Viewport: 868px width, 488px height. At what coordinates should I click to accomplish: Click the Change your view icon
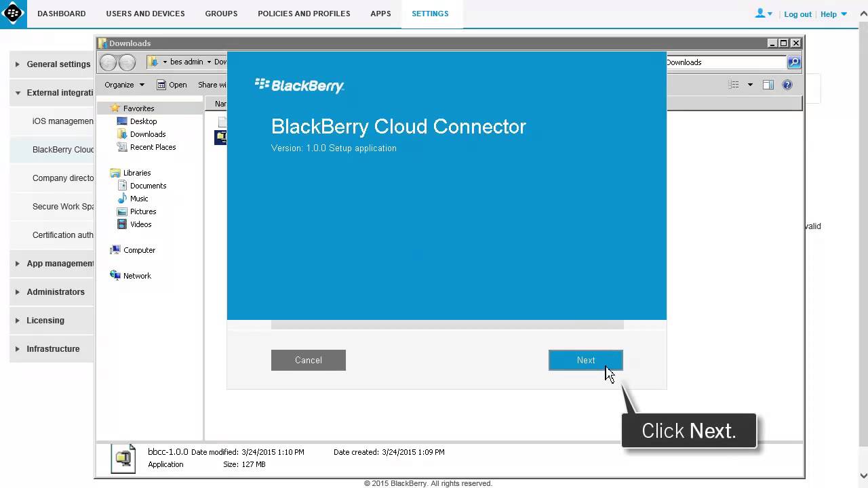[x=734, y=85]
